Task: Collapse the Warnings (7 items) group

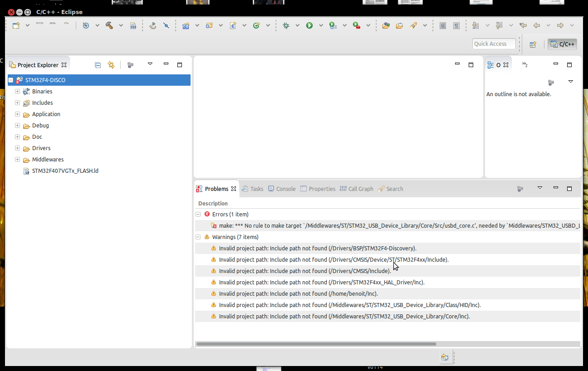Action: tap(198, 237)
